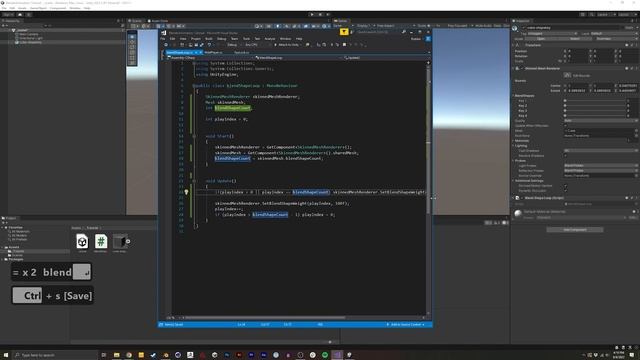Image resolution: width=640 pixels, height=360 pixels.
Task: Click the Edit Bounds icon button in Inspector
Action: tap(567, 75)
